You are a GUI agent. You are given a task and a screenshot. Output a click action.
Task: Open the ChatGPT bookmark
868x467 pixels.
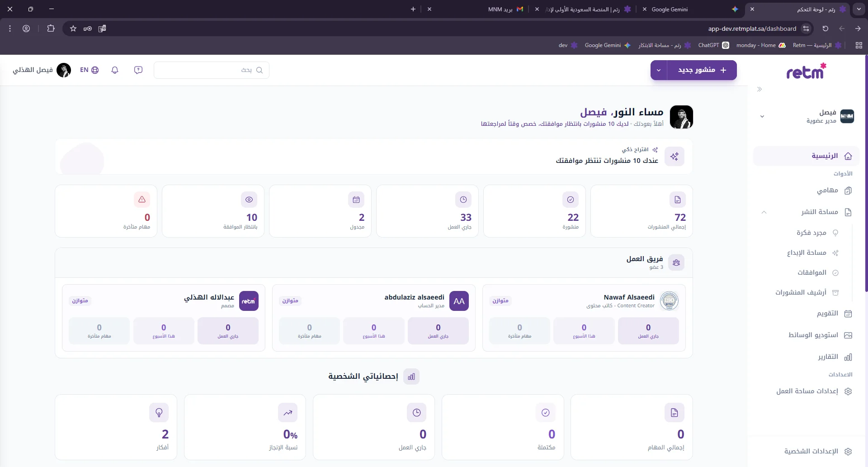(713, 45)
